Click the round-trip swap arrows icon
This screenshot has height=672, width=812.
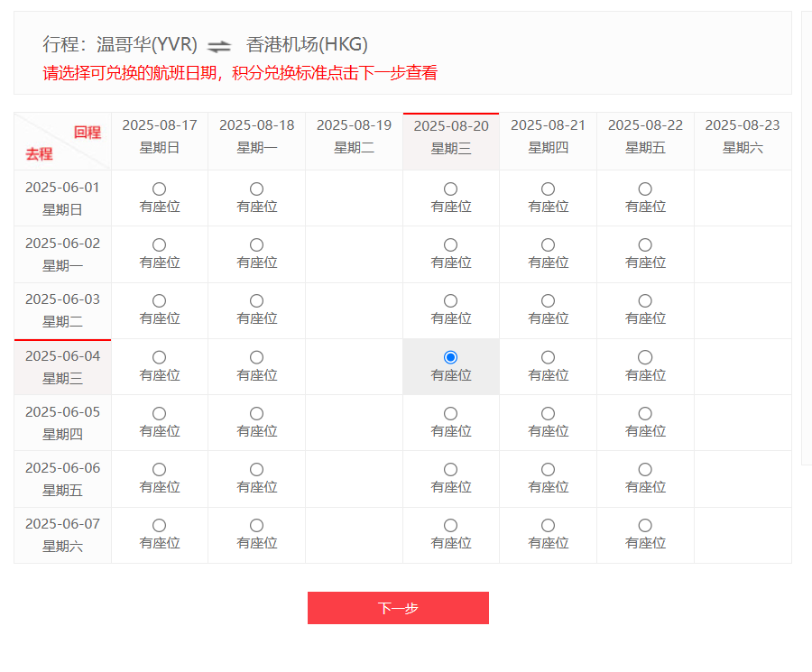click(x=219, y=47)
